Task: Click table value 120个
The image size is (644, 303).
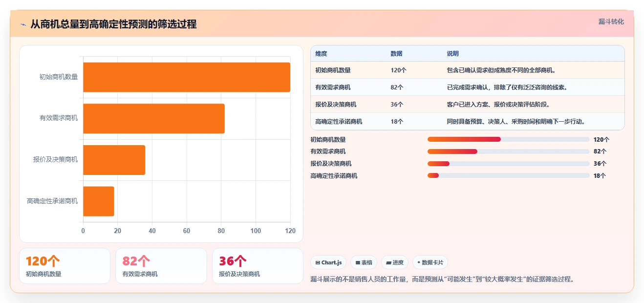Action: [x=398, y=70]
